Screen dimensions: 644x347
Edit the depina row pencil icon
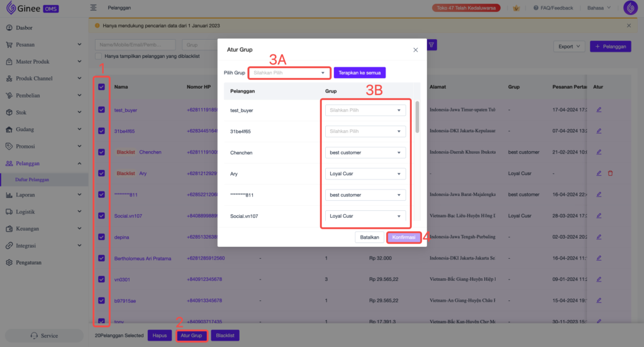coord(599,237)
